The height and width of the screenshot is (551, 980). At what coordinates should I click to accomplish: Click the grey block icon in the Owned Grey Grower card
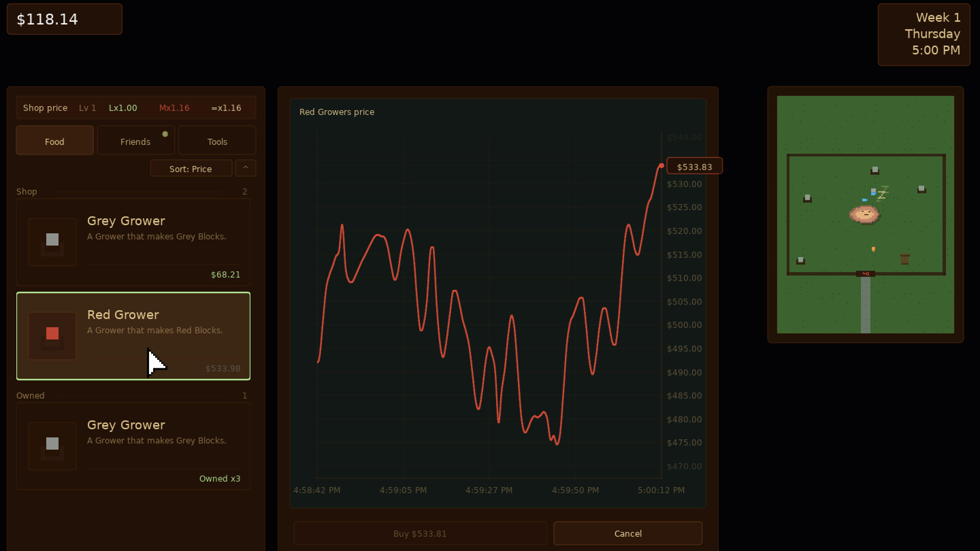(x=52, y=443)
